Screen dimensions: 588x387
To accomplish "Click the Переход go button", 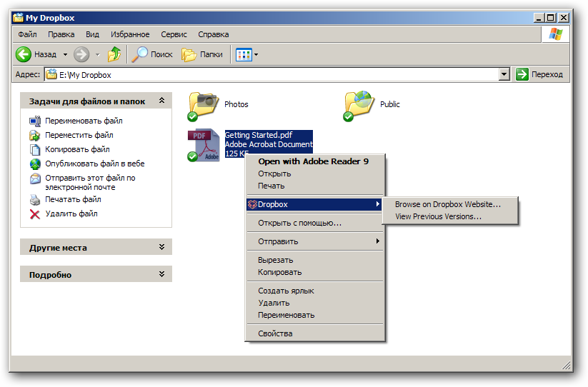I will pyautogui.click(x=540, y=74).
